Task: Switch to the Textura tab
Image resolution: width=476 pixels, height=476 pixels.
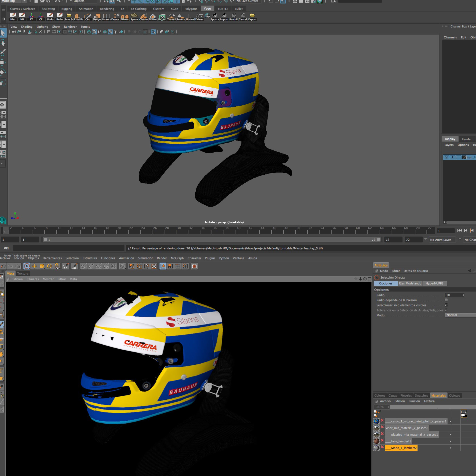Action: (23, 273)
